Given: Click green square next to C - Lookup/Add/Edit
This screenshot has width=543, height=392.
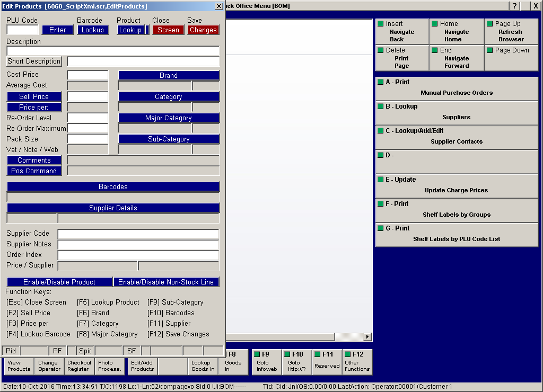Looking at the screenshot, I should 380,131.
